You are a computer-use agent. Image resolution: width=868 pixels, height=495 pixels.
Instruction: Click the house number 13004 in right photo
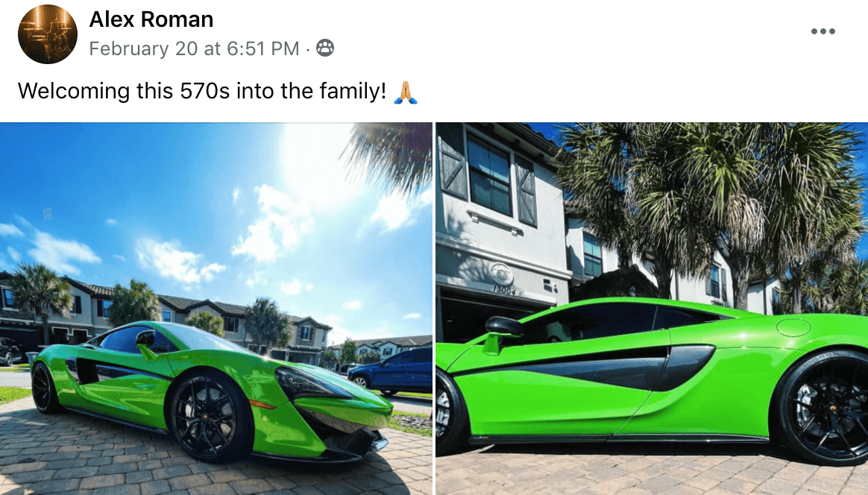[x=504, y=289]
